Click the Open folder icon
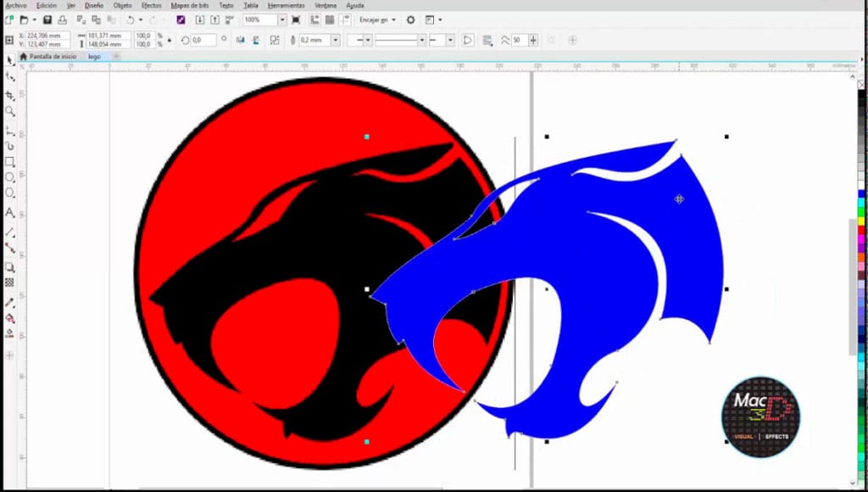This screenshot has height=492, width=868. click(x=24, y=20)
